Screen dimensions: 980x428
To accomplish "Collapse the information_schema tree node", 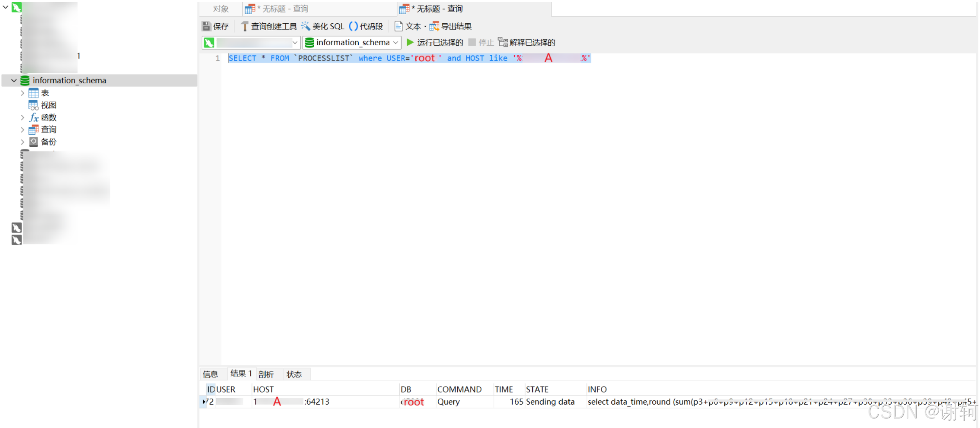I will coord(14,80).
